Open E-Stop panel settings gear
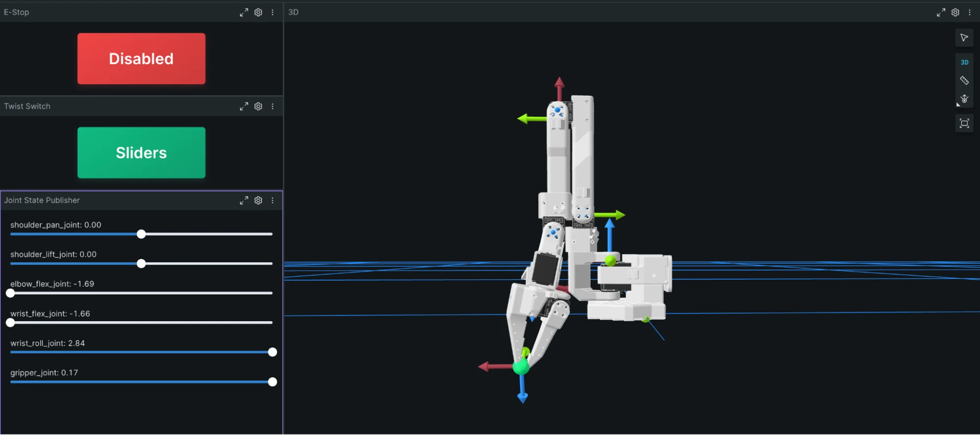980x435 pixels. coord(258,12)
